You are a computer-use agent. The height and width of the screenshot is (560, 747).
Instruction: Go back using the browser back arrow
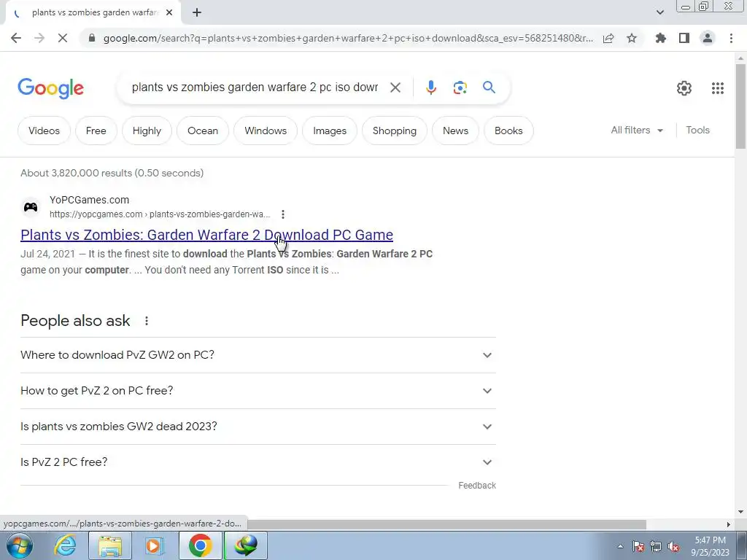point(16,38)
